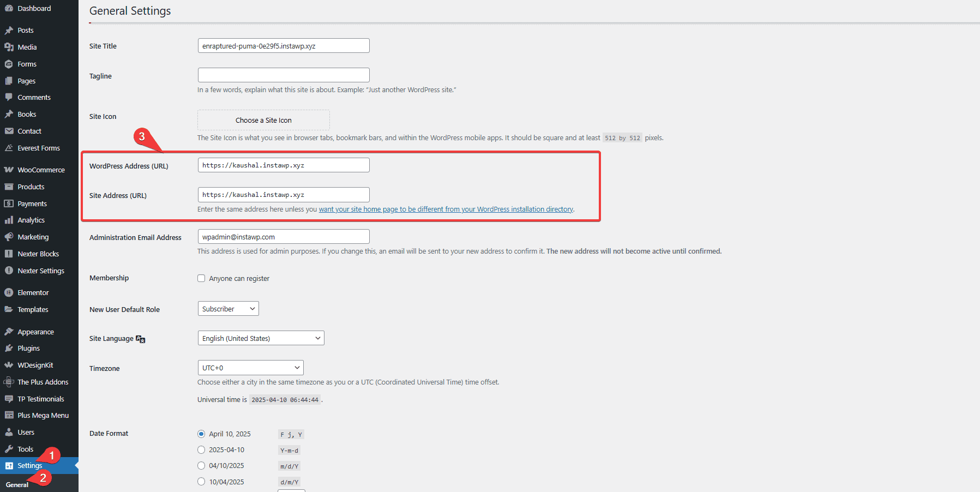Select the Everest Forms menu icon

(x=9, y=148)
